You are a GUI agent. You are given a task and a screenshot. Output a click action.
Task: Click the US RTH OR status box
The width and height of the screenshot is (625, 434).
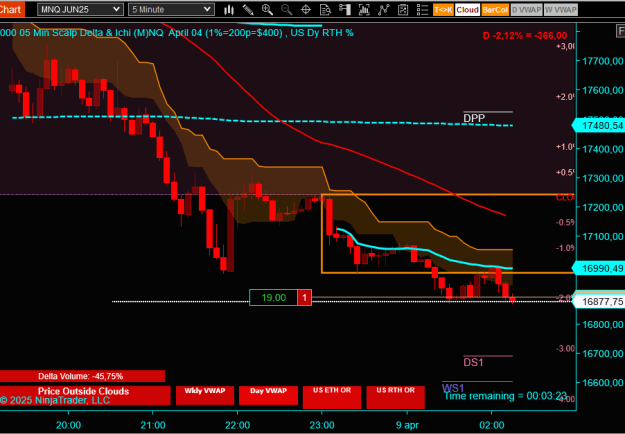(x=395, y=397)
